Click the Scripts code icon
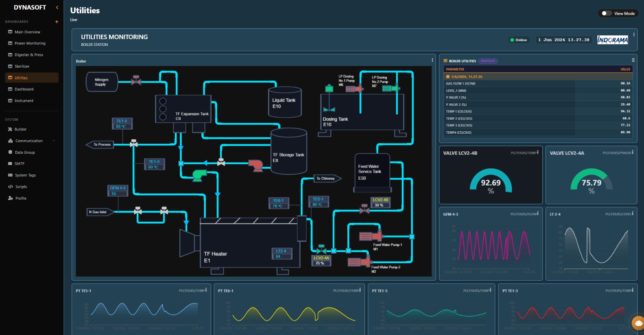This screenshot has width=644, height=335. pyautogui.click(x=10, y=187)
